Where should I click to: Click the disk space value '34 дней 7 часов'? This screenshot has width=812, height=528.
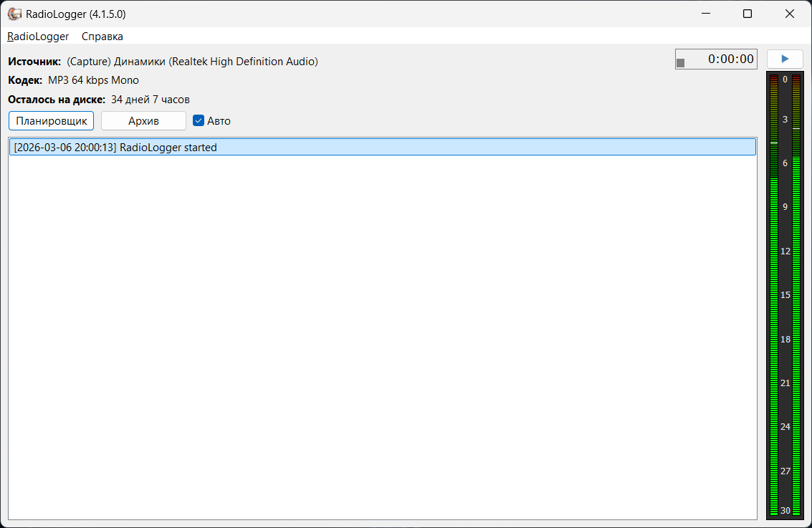(x=151, y=100)
